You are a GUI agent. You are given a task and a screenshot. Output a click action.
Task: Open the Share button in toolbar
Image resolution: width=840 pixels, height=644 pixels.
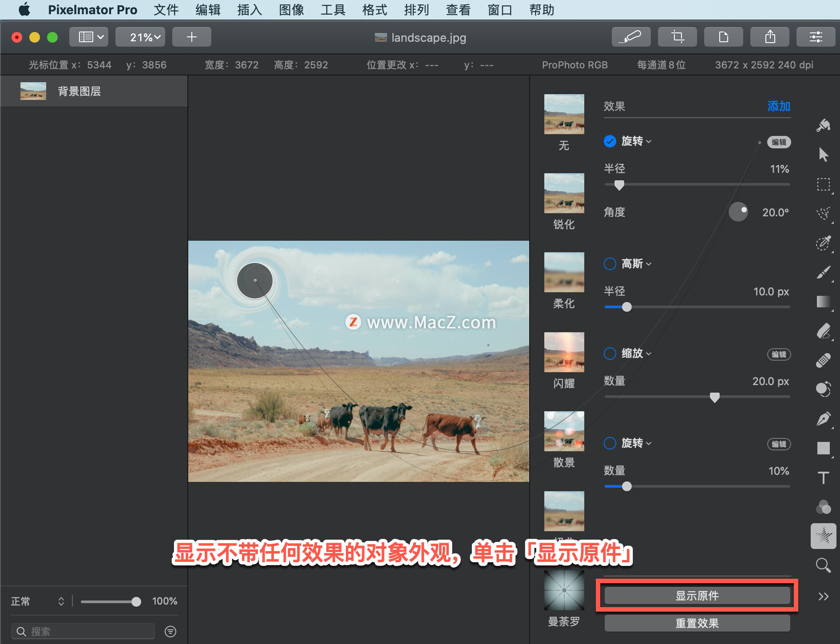pos(769,37)
